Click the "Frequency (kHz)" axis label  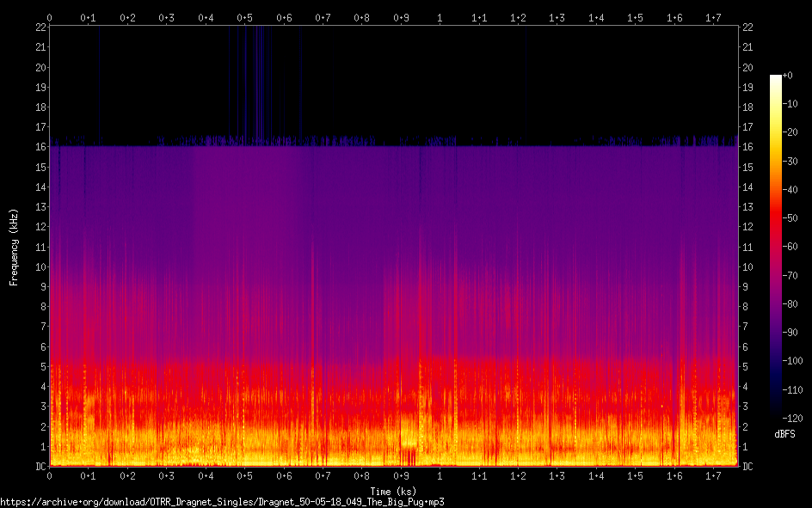pos(13,247)
